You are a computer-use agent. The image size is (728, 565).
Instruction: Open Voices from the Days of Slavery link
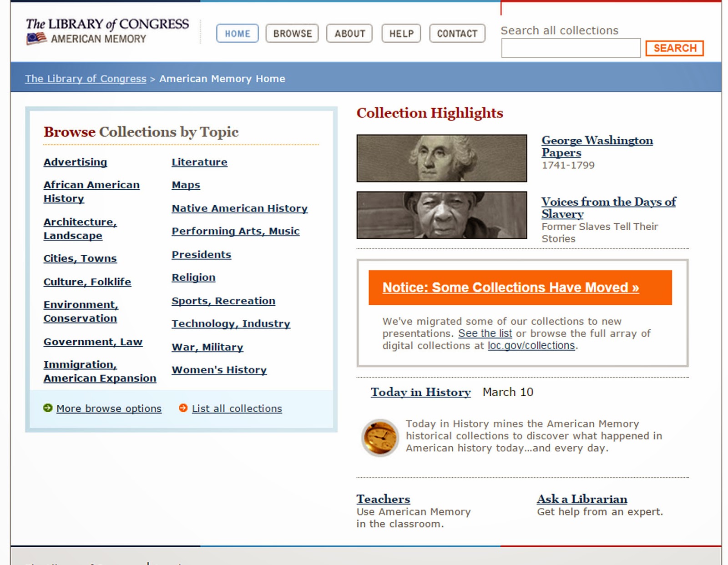pyautogui.click(x=608, y=208)
